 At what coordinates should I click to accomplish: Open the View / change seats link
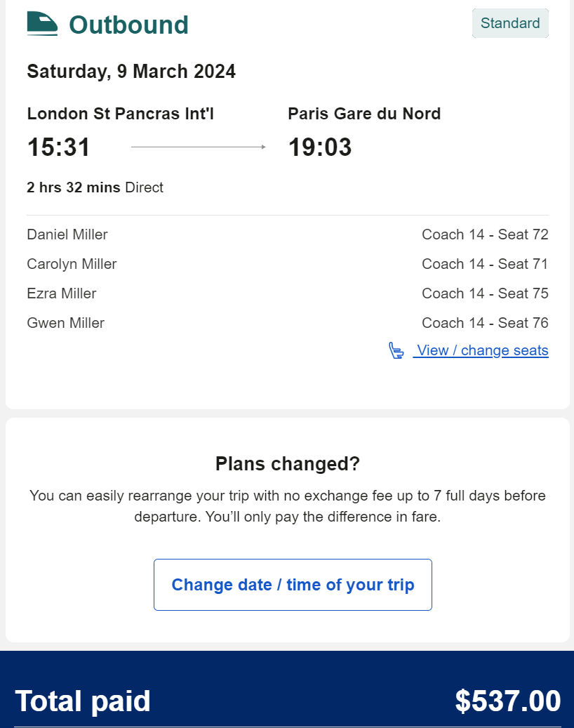(x=481, y=350)
